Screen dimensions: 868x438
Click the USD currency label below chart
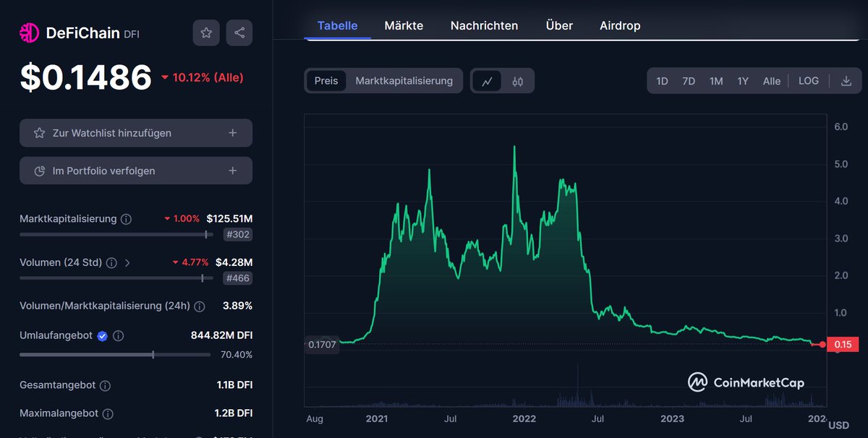pyautogui.click(x=838, y=425)
